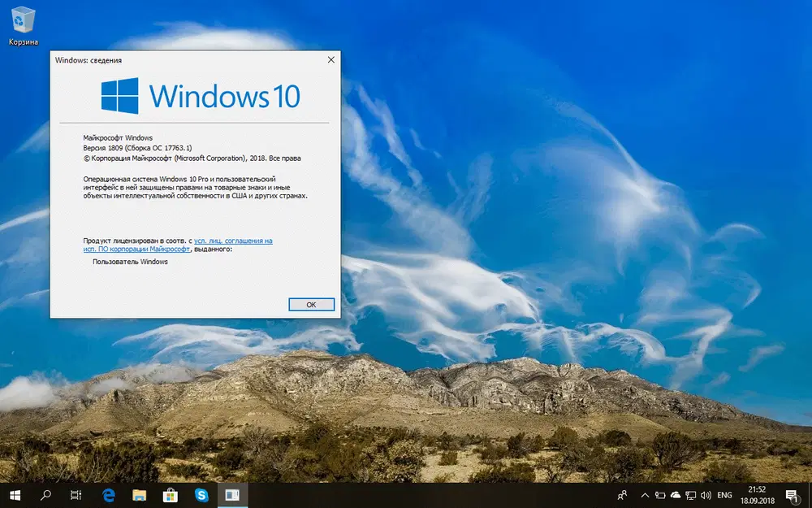Select the active window on the taskbar
This screenshot has width=812, height=508.
pos(233,495)
